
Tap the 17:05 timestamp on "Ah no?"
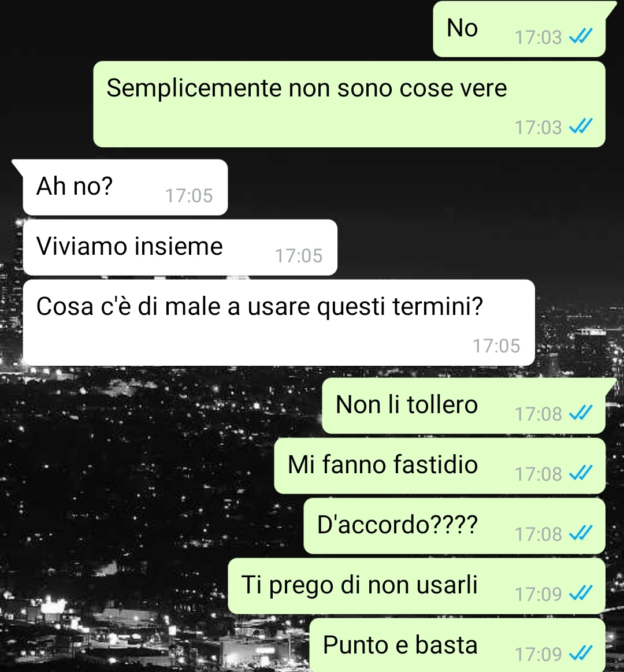189,196
